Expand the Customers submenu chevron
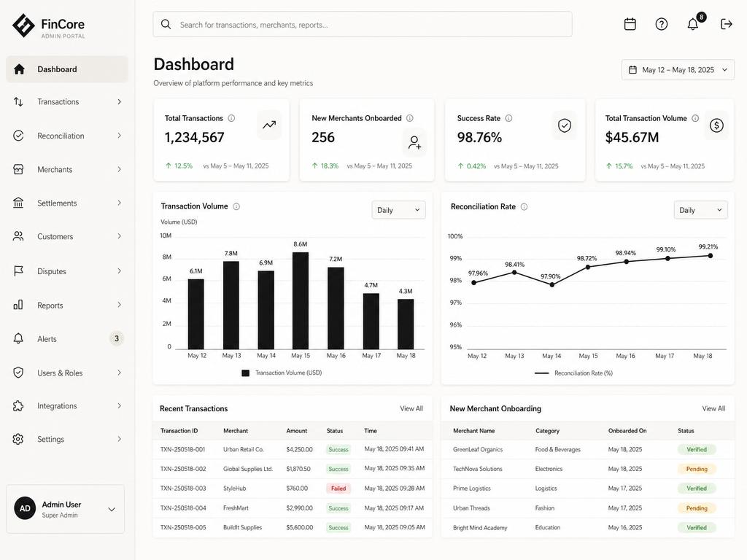 (119, 236)
